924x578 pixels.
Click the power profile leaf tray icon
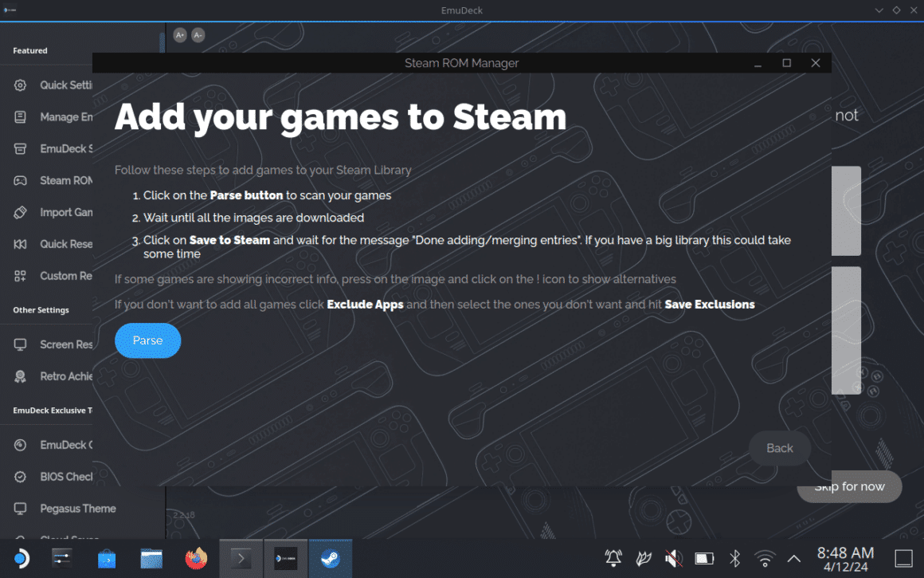[x=644, y=558]
